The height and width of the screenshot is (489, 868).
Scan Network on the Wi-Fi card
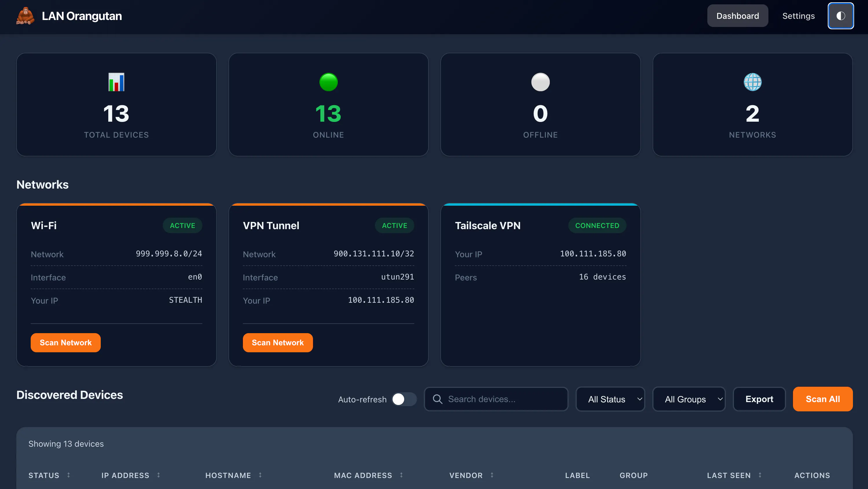pos(66,342)
